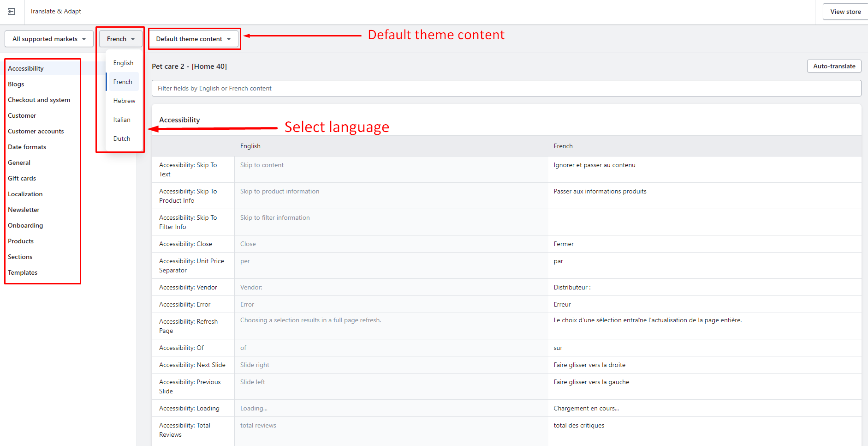Select Gift cards in the sidebar
The width and height of the screenshot is (868, 446).
[x=22, y=178]
